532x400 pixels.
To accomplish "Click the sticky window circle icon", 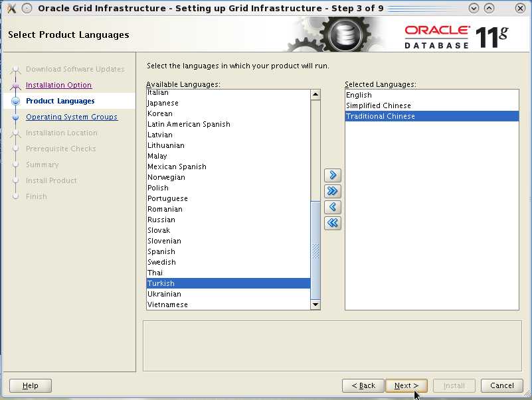I will tap(27, 8).
